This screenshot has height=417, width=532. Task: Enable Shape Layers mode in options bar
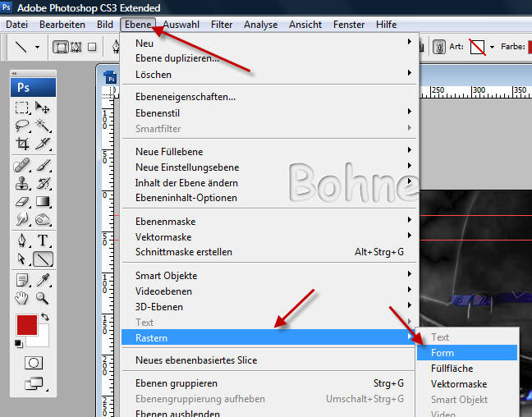tap(61, 47)
